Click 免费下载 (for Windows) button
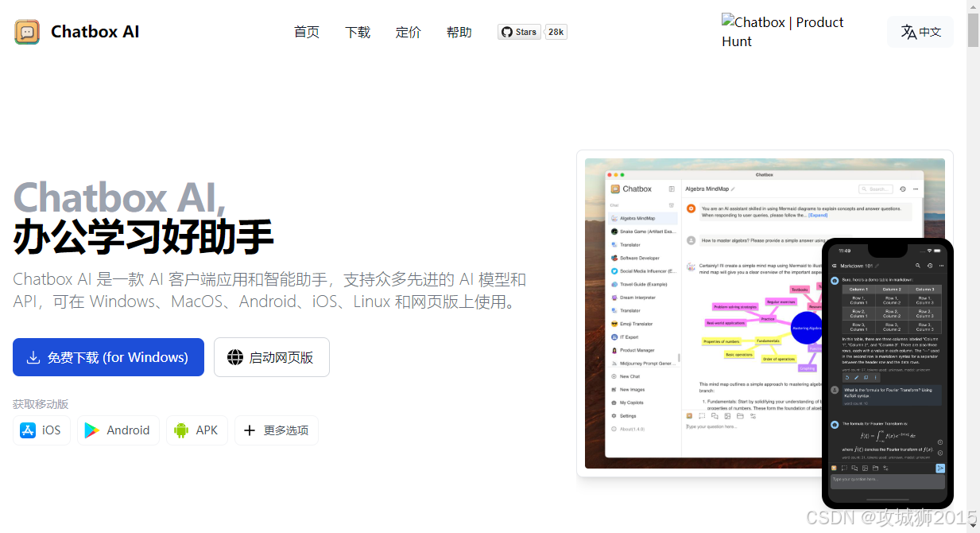The height and width of the screenshot is (533, 980). pyautogui.click(x=108, y=357)
